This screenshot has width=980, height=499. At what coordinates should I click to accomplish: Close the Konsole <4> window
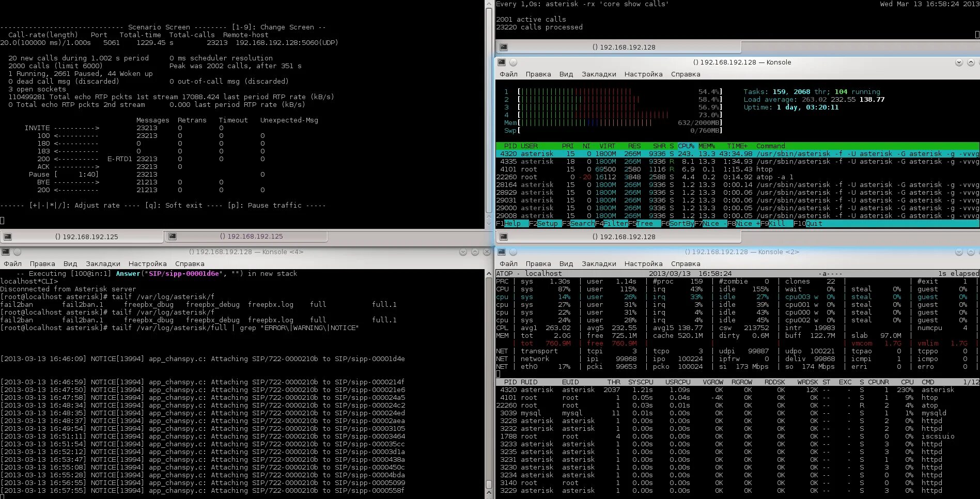(487, 252)
